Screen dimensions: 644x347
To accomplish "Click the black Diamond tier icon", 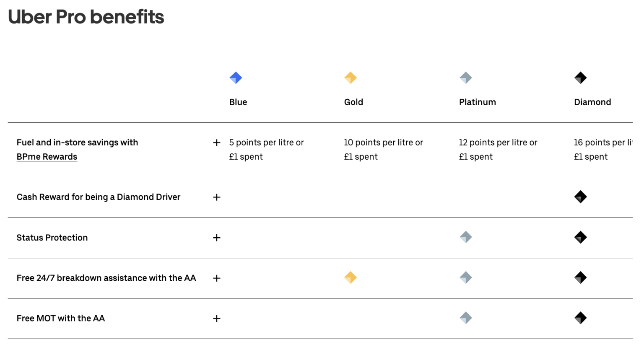I will tap(581, 78).
